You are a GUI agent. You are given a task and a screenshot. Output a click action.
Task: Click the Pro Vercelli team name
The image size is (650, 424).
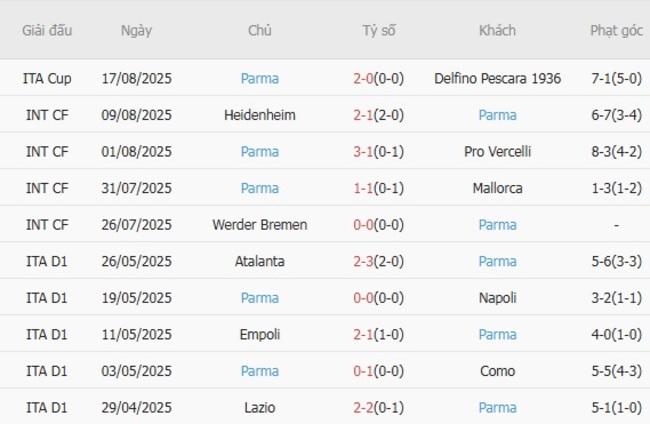tap(497, 152)
